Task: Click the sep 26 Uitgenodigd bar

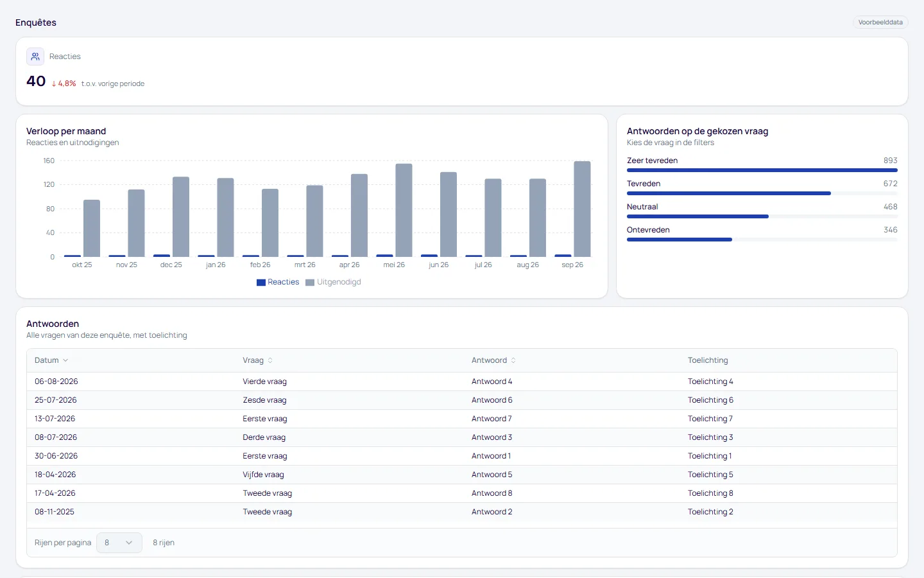Action: click(582, 209)
